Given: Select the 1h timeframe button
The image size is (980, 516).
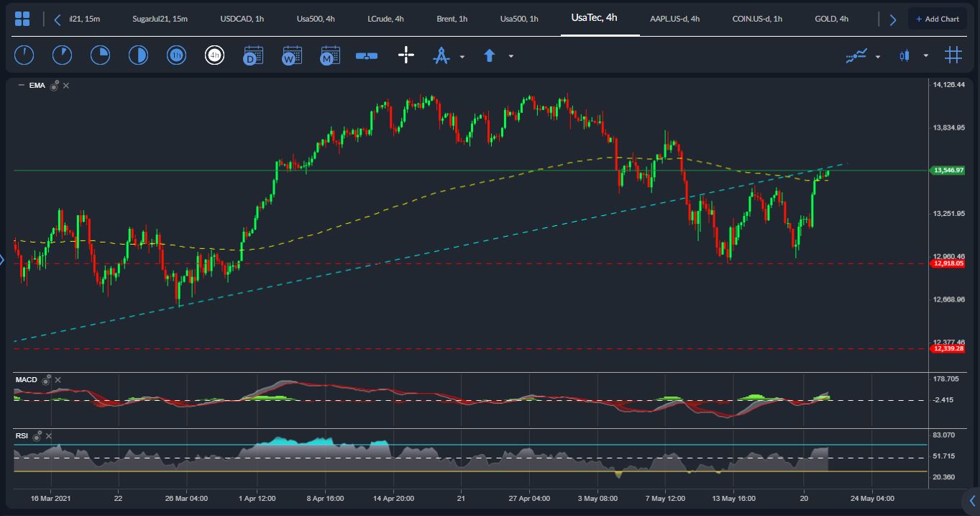Looking at the screenshot, I should click(176, 55).
